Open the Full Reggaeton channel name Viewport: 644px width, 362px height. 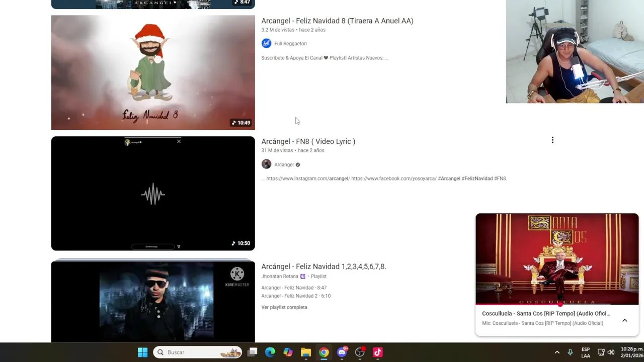point(290,44)
